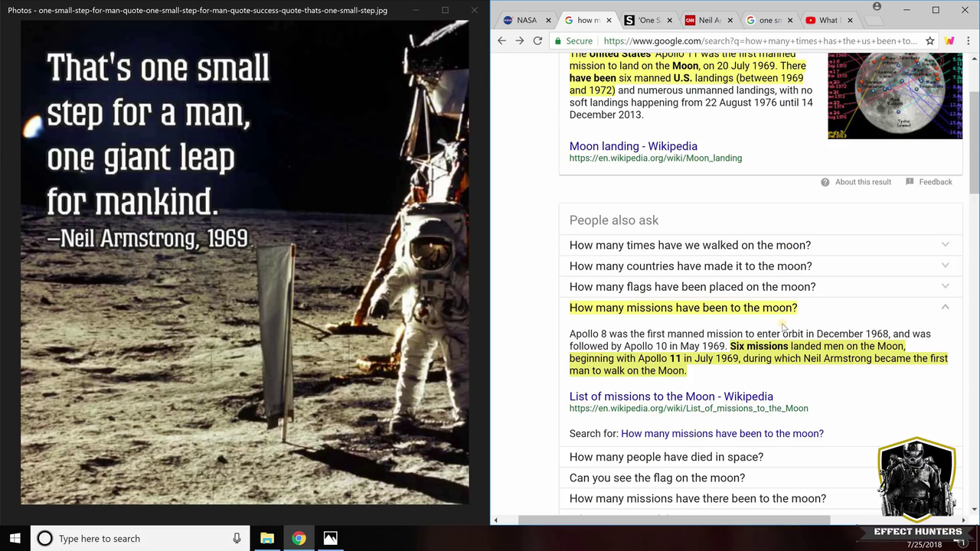Click the extension icon beside the bookmark star
Screen dimensions: 980x551
[x=949, y=41]
